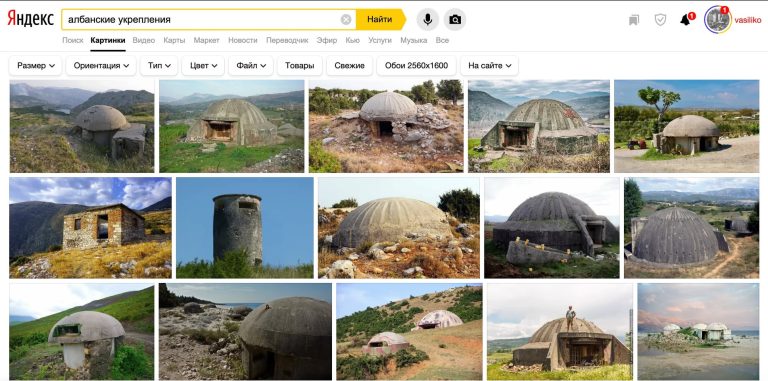This screenshot has width=768, height=381.
Task: Expand the Тип filter dropdown
Action: [x=159, y=66]
